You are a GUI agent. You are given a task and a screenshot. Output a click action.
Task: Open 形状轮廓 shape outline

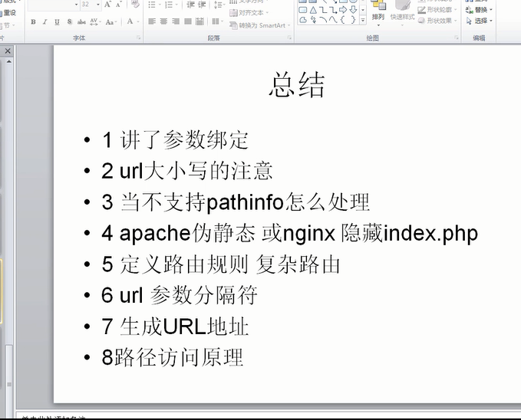click(x=438, y=10)
